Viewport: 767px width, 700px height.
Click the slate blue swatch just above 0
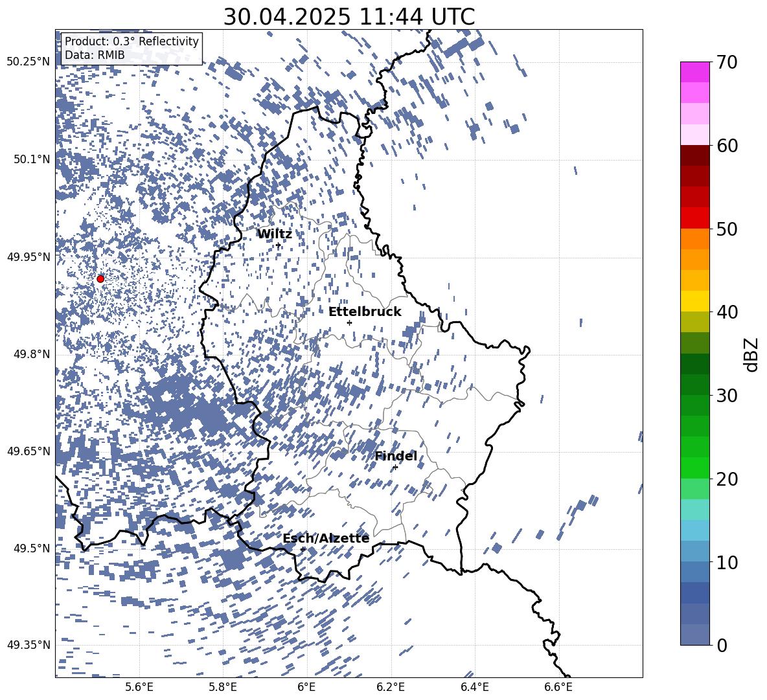click(x=694, y=635)
